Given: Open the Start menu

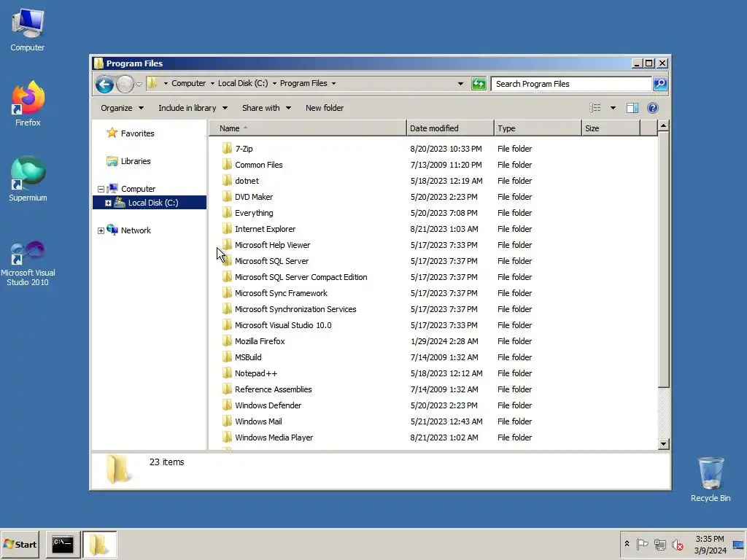Looking at the screenshot, I should tap(20, 544).
